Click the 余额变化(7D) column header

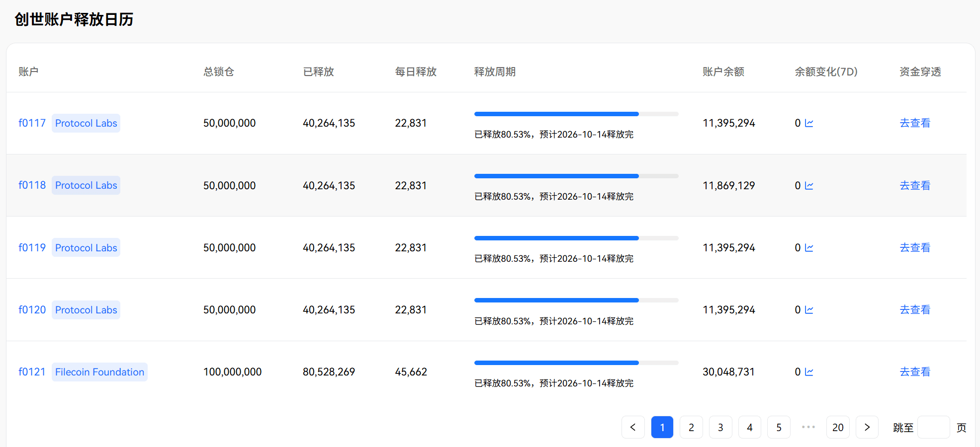tap(826, 72)
